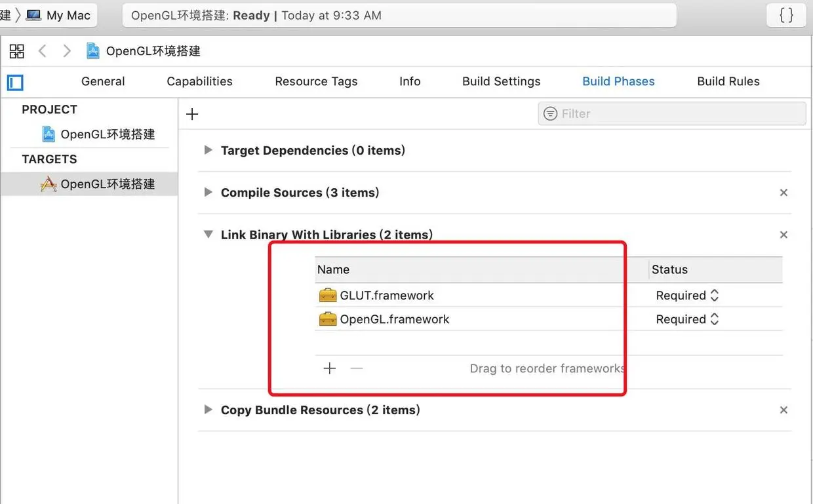Click the OpenGL.framework toolbox icon
813x504 pixels.
(328, 319)
